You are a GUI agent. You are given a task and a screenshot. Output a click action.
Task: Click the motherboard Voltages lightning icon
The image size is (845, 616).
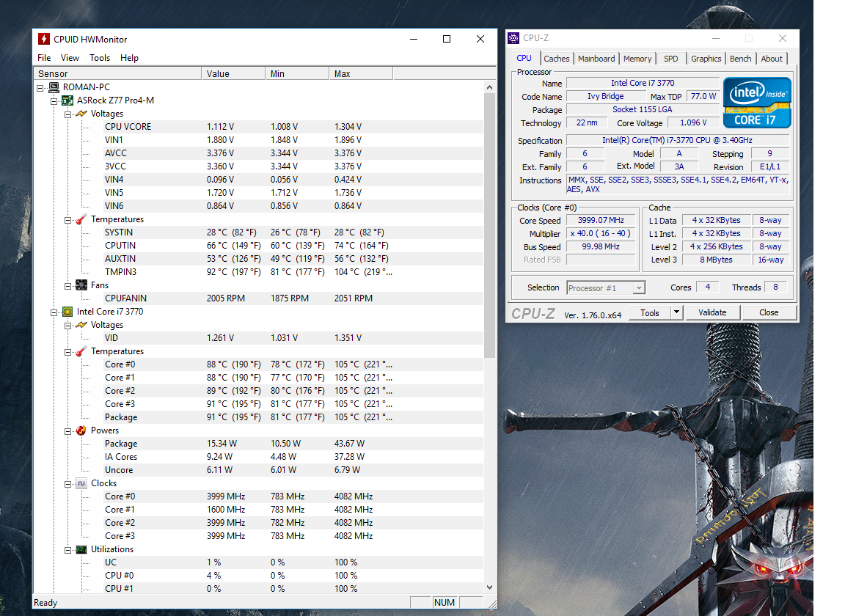pos(81,114)
